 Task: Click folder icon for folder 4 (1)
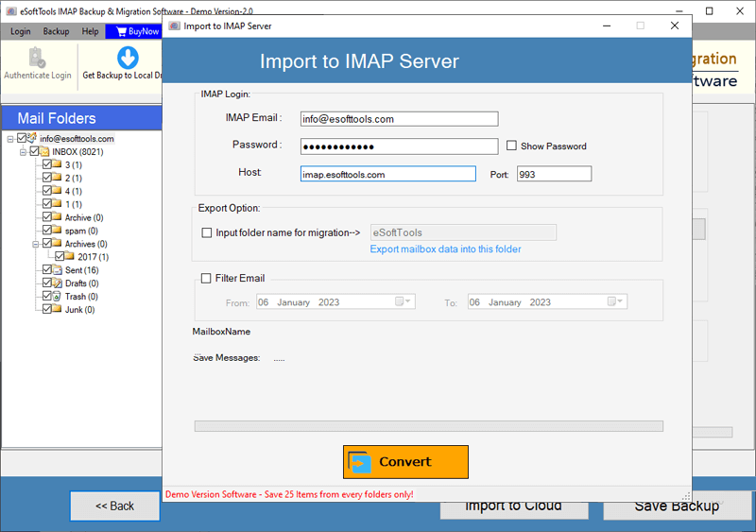click(58, 191)
